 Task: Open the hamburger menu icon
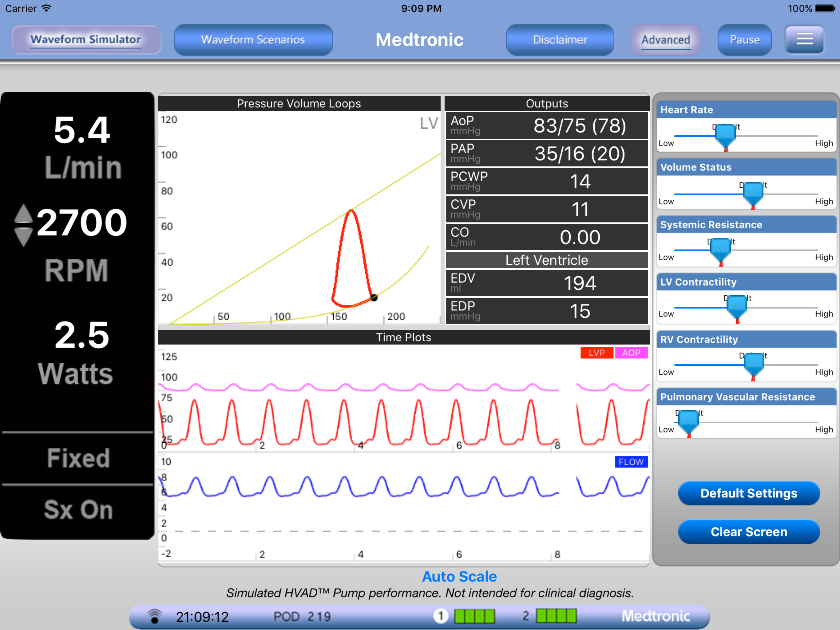click(804, 39)
